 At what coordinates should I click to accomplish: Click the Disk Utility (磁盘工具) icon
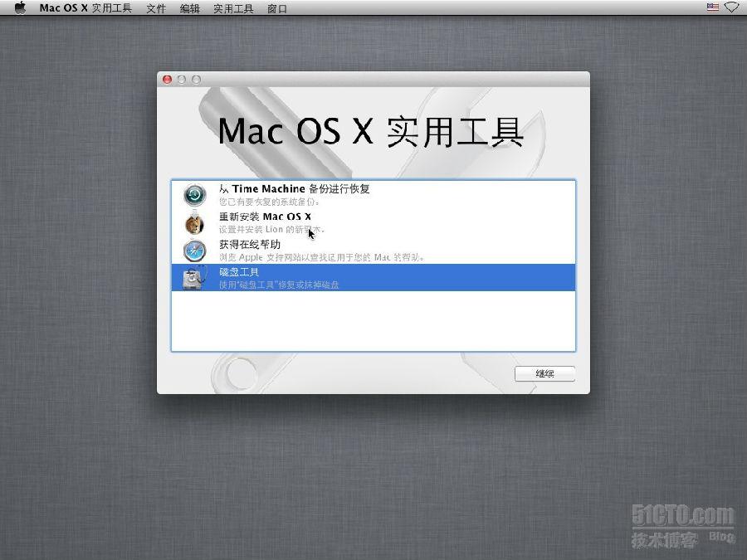[195, 278]
